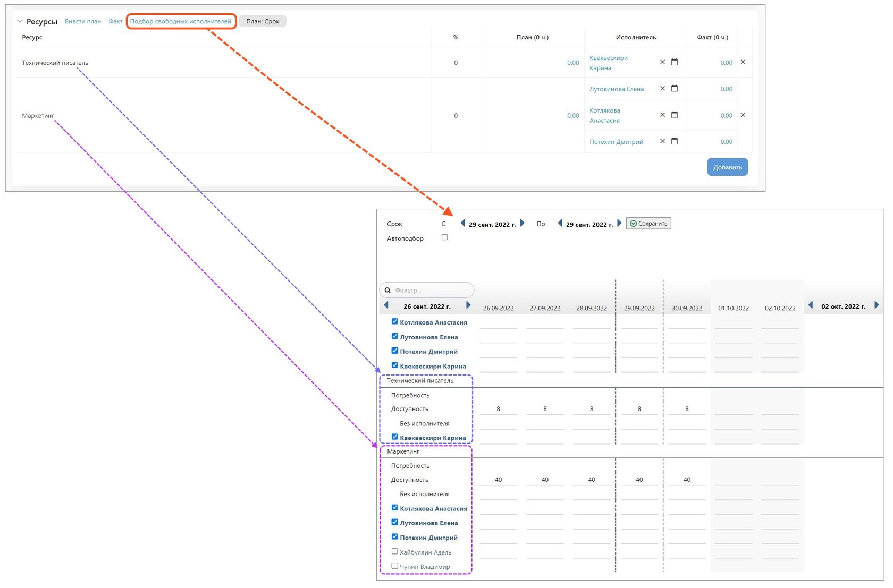Uncheck Потехин Дмитрий in top executor list
Image resolution: width=893 pixels, height=588 pixels.
[395, 351]
